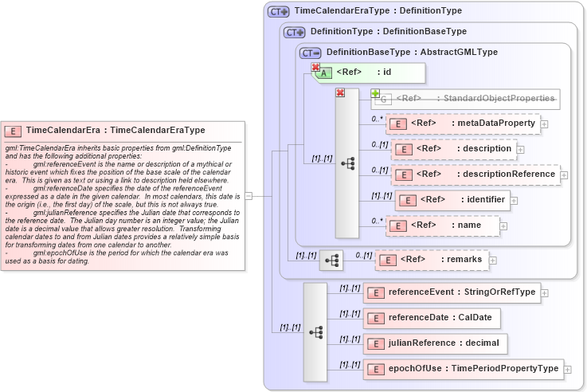Click the red X above the DefinitionBaseType sequence
The image size is (587, 392).
coord(340,92)
